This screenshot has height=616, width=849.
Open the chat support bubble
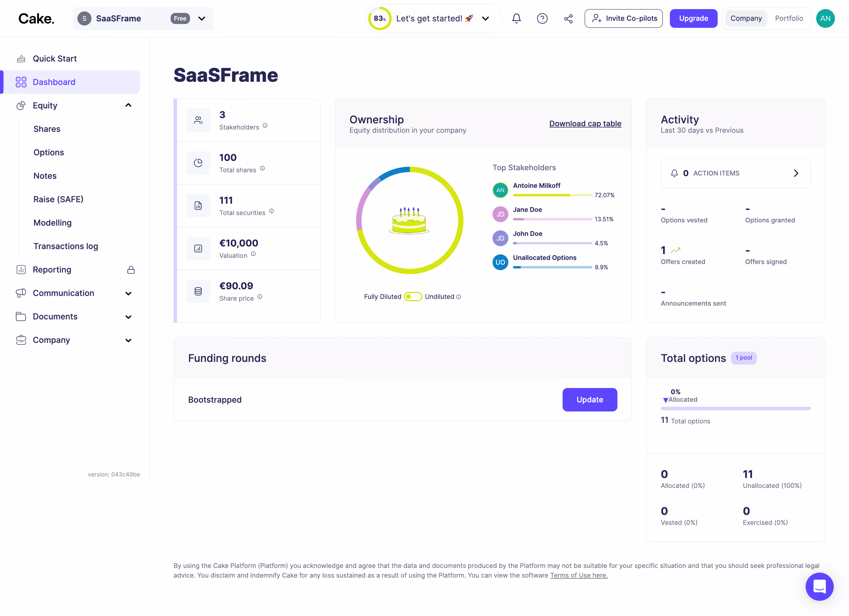coord(819,586)
